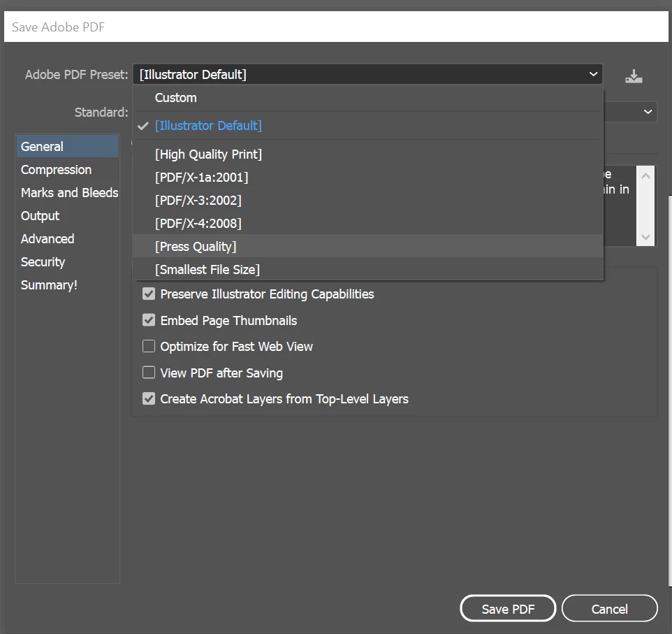
Task: Click the description box scrollbar track
Action: [645, 206]
